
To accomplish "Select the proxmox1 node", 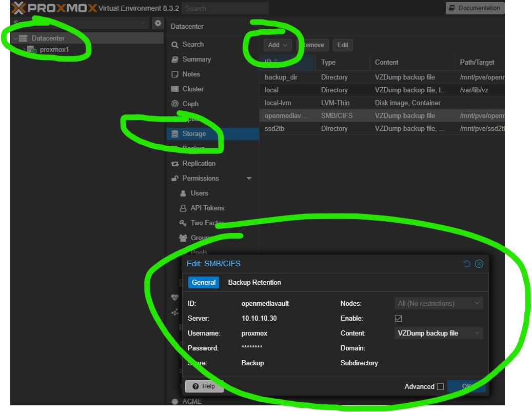I will tap(54, 50).
